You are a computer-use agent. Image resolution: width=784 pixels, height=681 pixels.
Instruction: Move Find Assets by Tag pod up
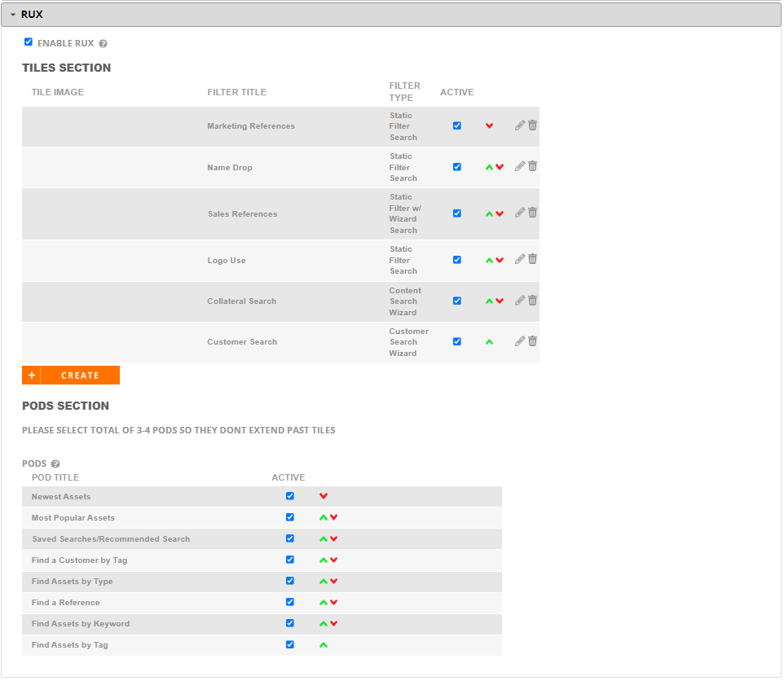pos(324,645)
